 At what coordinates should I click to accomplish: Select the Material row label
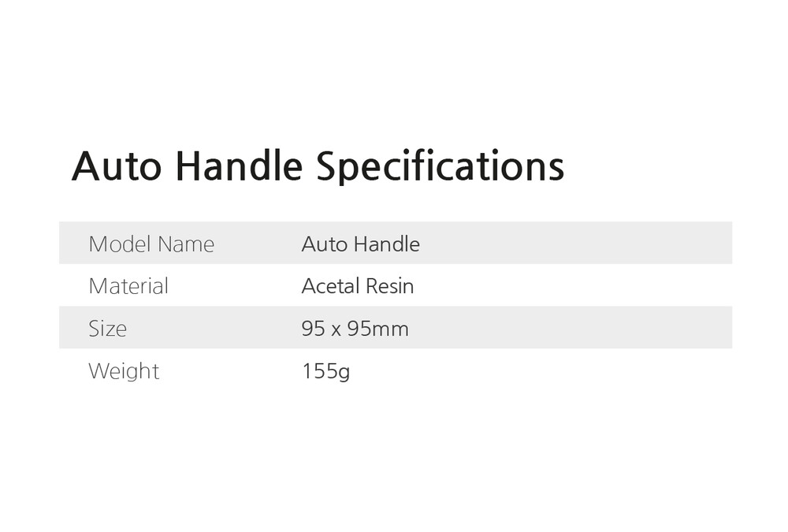128,286
